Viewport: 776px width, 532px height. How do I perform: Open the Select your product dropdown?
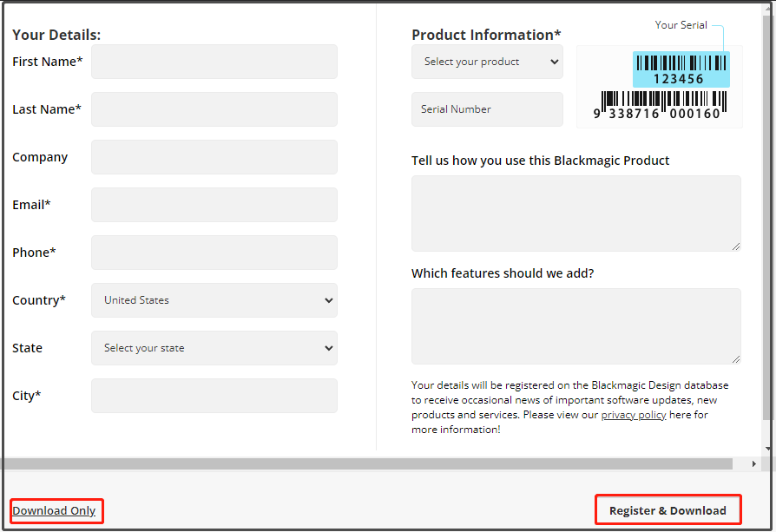pyautogui.click(x=487, y=62)
